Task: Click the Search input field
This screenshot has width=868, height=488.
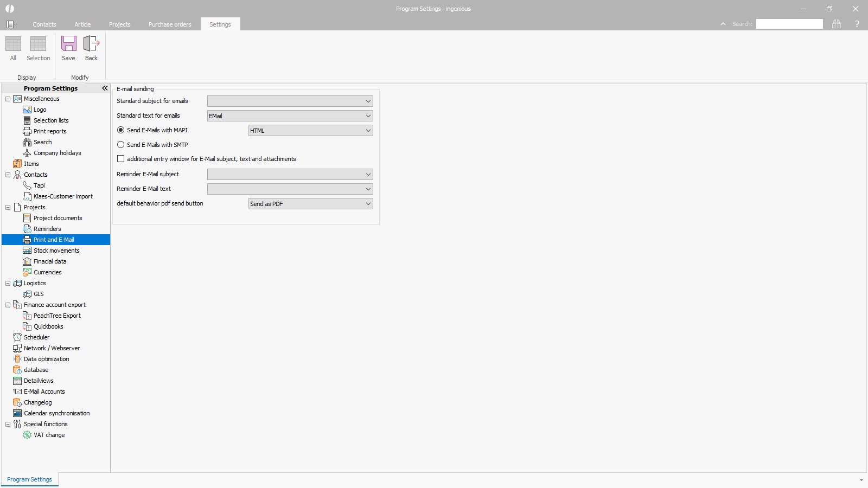Action: [x=789, y=24]
